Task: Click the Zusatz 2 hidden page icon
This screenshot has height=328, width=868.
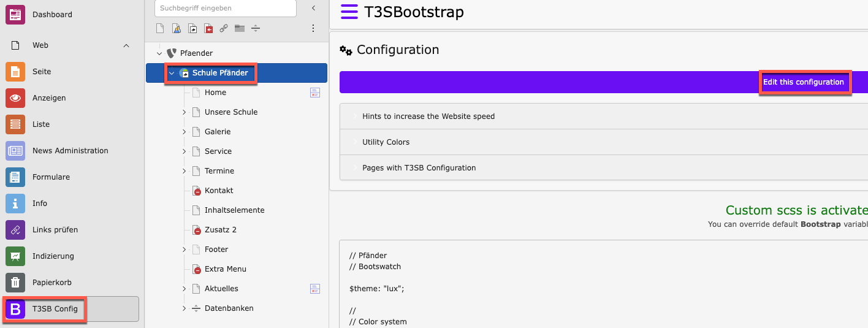Action: click(196, 230)
